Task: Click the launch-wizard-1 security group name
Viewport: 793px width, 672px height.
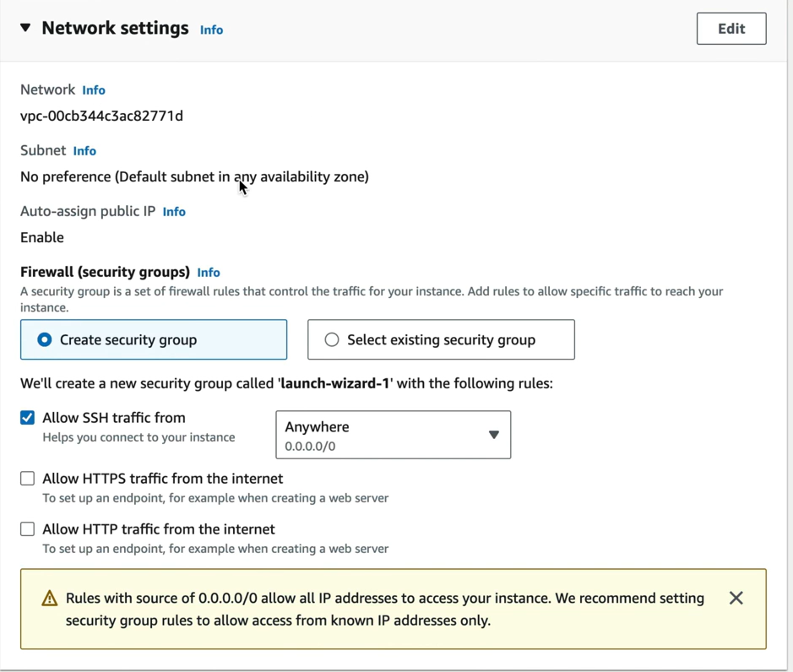Action: (334, 383)
